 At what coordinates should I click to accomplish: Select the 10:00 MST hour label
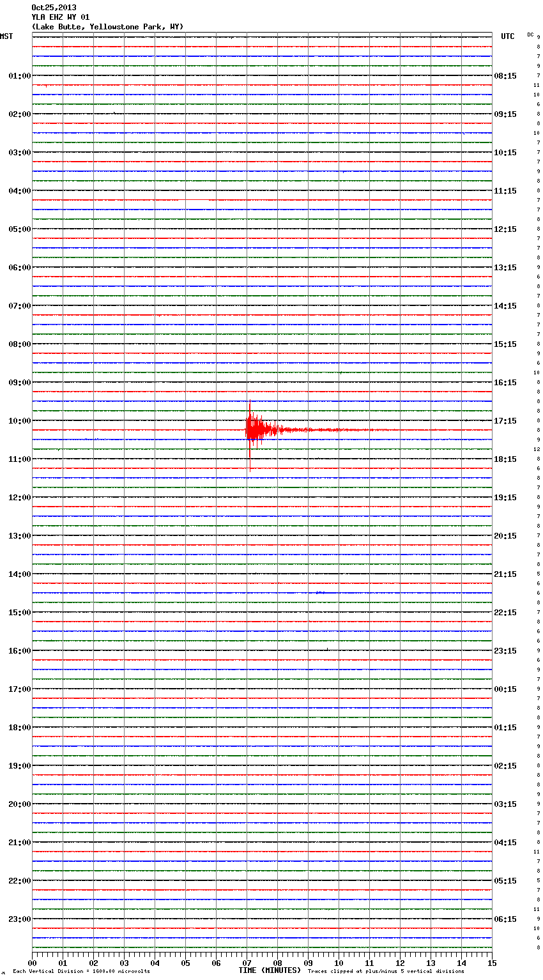pyautogui.click(x=20, y=421)
